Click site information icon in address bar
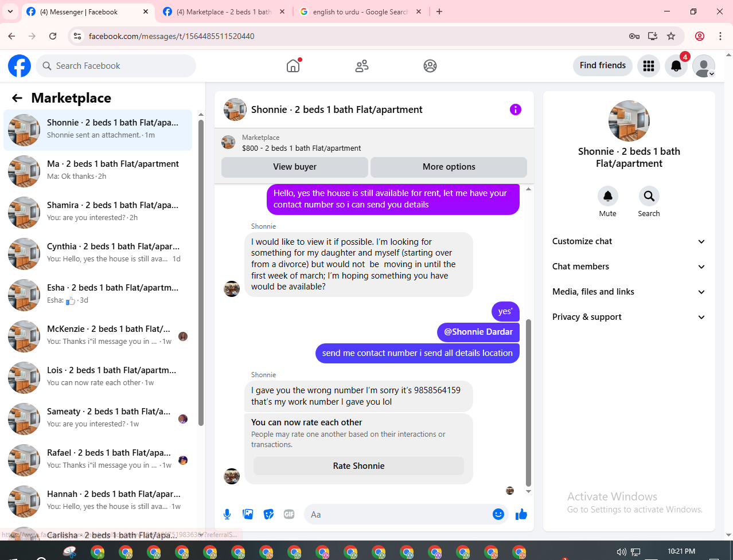 coord(77,36)
